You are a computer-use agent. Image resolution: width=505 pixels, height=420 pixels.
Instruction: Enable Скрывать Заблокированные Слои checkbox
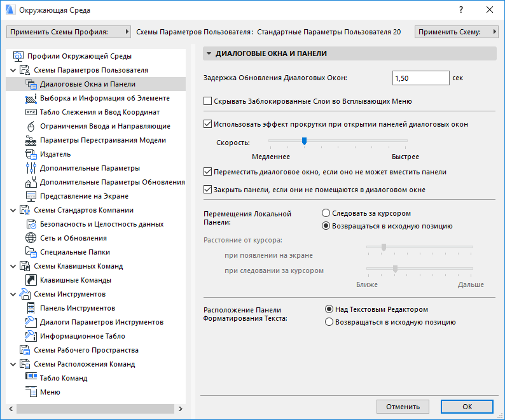pyautogui.click(x=207, y=101)
